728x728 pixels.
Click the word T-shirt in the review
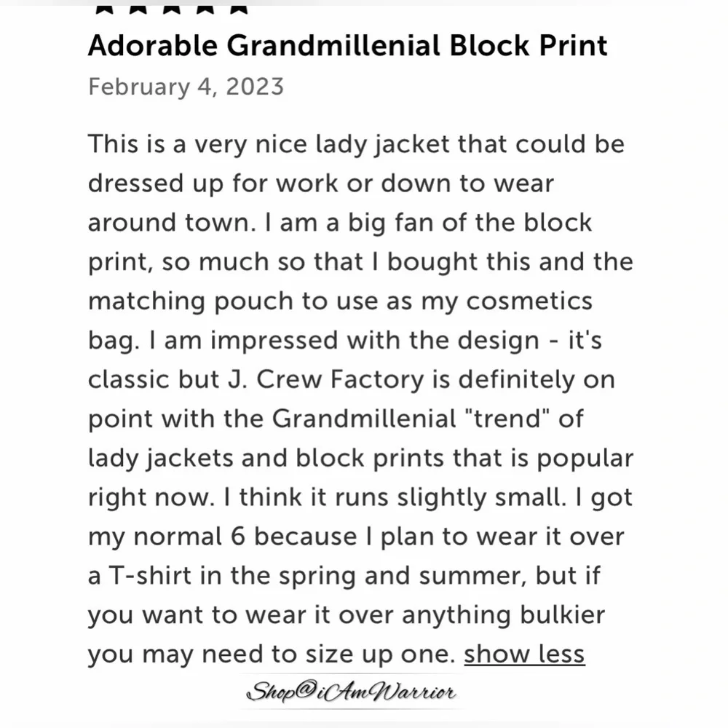point(150,576)
